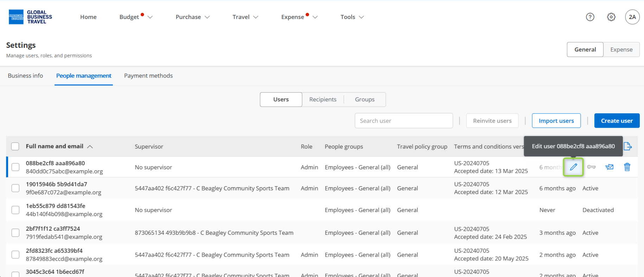This screenshot has height=277, width=644.
Task: Click 'Accepted date: 20 May 2025' text
Action: tap(491, 259)
